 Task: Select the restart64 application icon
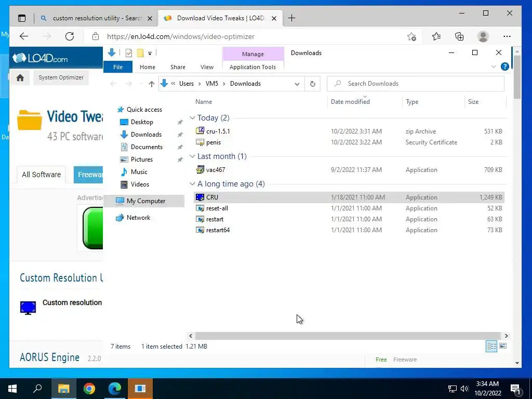click(200, 230)
